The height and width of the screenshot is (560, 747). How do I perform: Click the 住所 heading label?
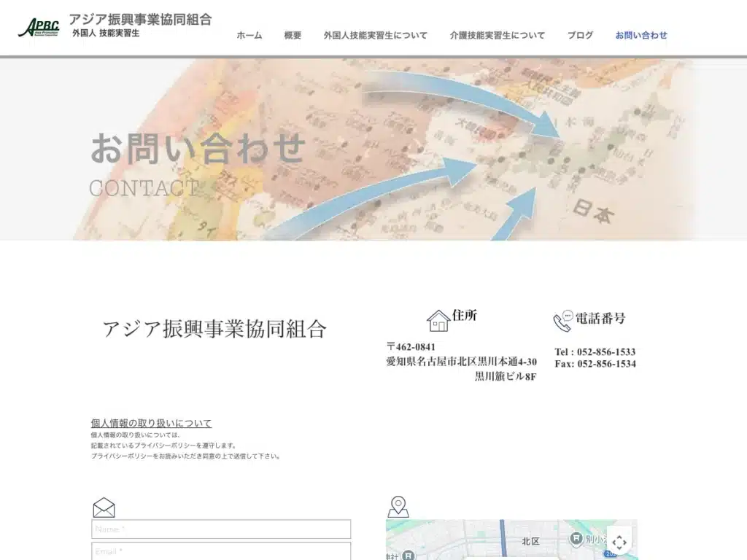(x=465, y=315)
